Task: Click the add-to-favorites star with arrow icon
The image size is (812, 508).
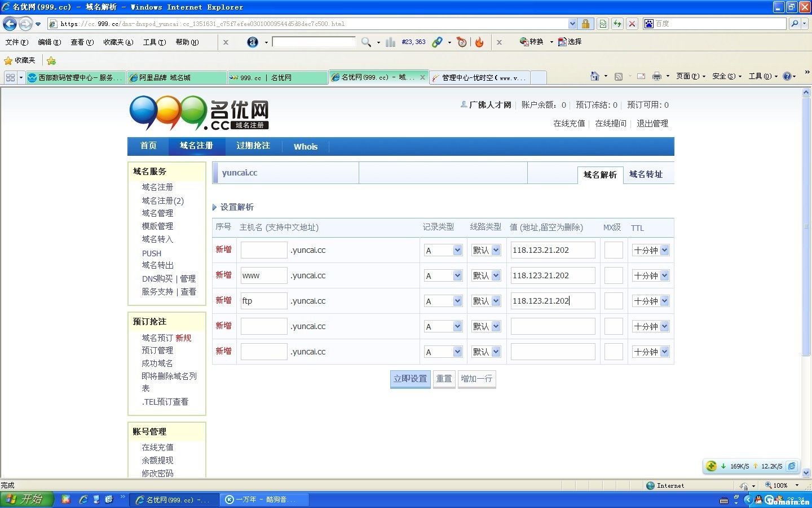Action: tap(51, 60)
